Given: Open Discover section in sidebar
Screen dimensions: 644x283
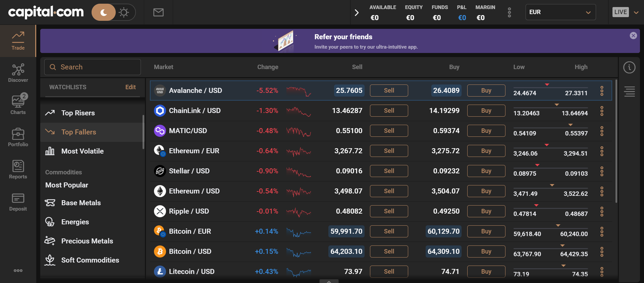Looking at the screenshot, I should [18, 73].
